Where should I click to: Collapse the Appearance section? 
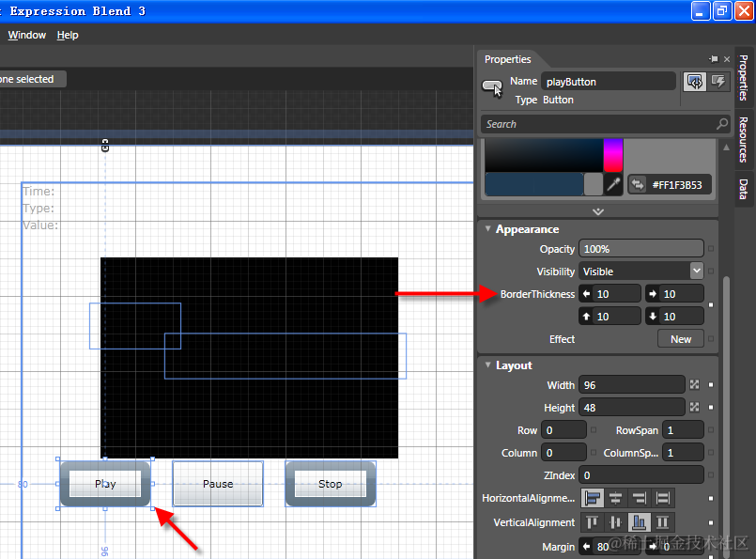coord(488,228)
